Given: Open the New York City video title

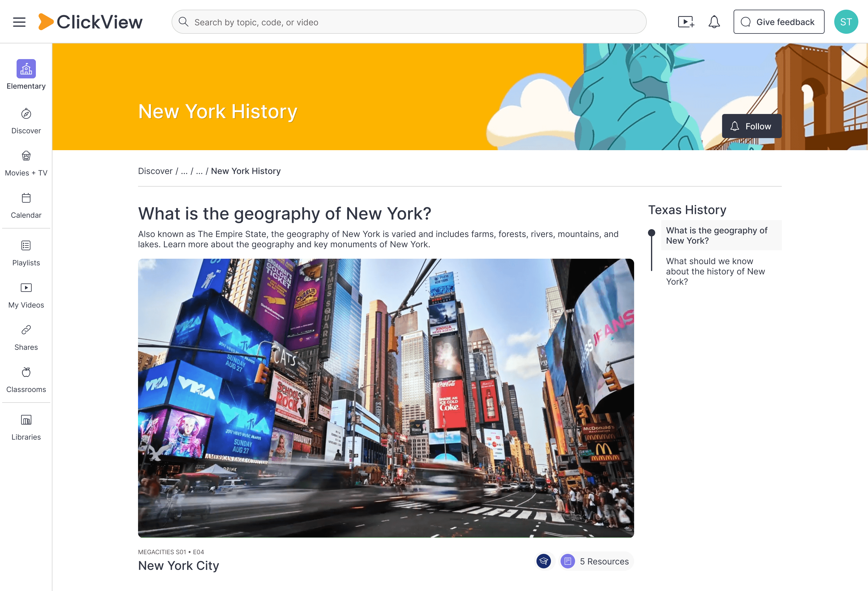Looking at the screenshot, I should [x=178, y=566].
